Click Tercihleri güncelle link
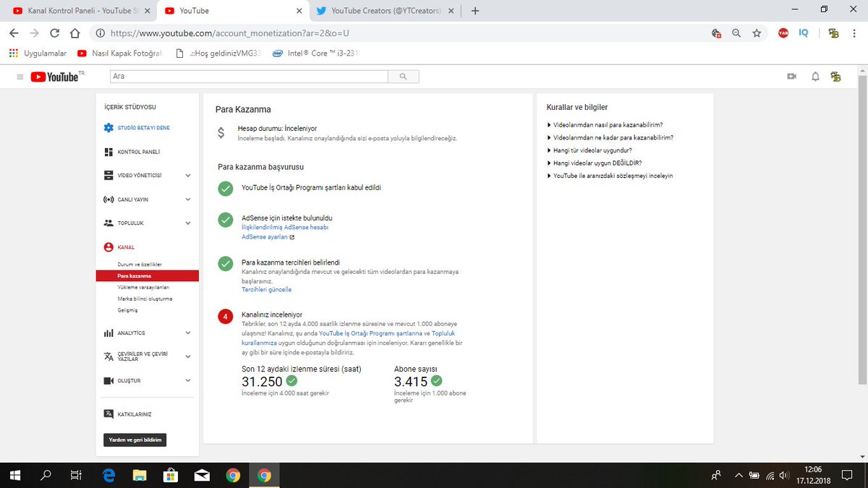The image size is (868, 488). pos(266,289)
